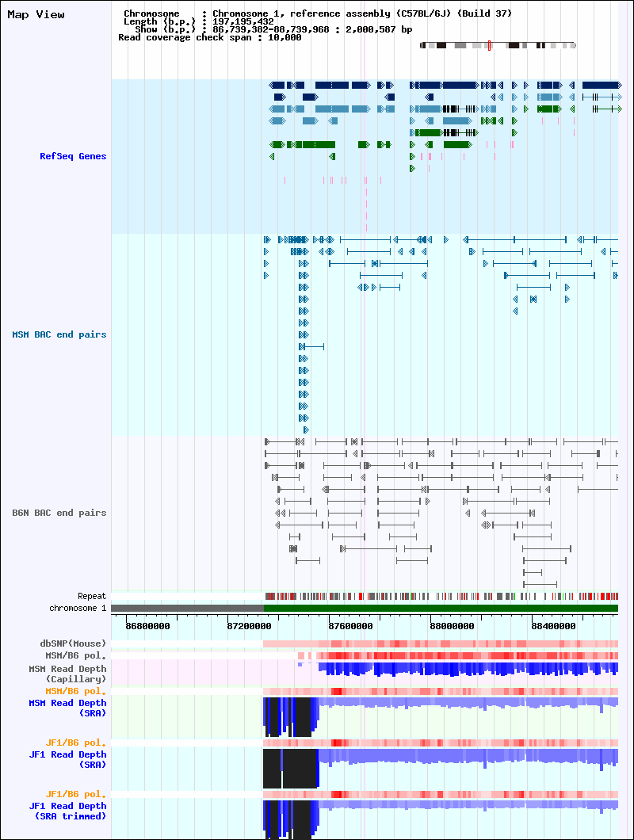634x840 pixels.
Task: Click JF1/B6 pol. label above JF1 Read Depth (SRA)
Action: (75, 743)
